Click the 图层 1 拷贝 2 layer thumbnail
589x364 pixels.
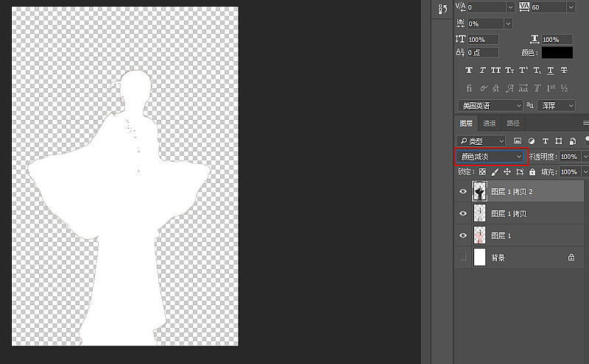[480, 192]
